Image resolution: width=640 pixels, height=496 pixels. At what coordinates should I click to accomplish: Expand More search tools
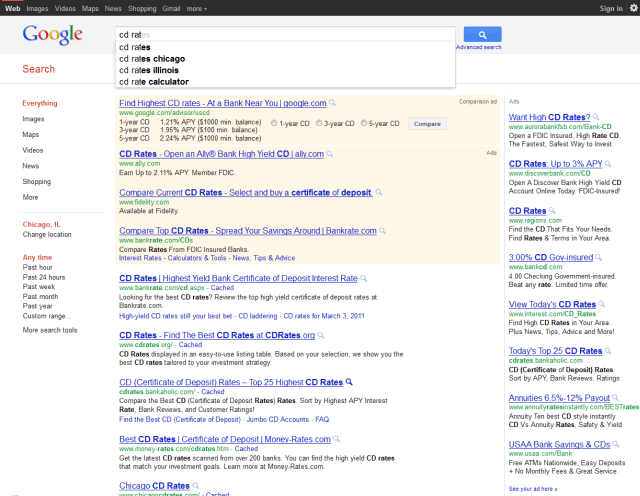coord(50,330)
